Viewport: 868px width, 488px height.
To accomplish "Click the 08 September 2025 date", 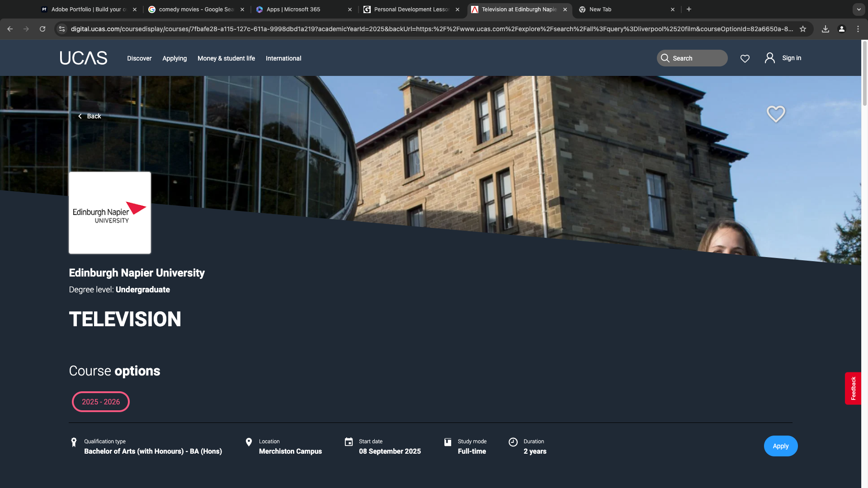I will [390, 451].
